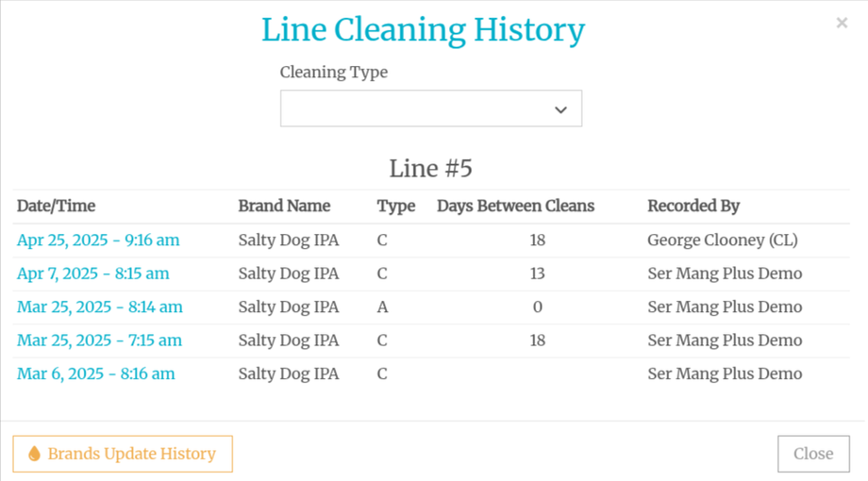The image size is (868, 481).
Task: Click the Line #5 heading
Action: [431, 169]
